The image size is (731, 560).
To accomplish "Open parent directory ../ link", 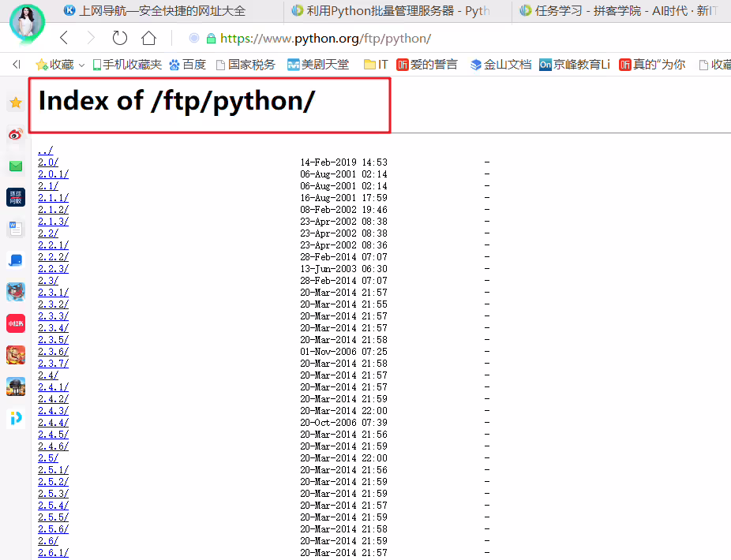I will click(45, 151).
